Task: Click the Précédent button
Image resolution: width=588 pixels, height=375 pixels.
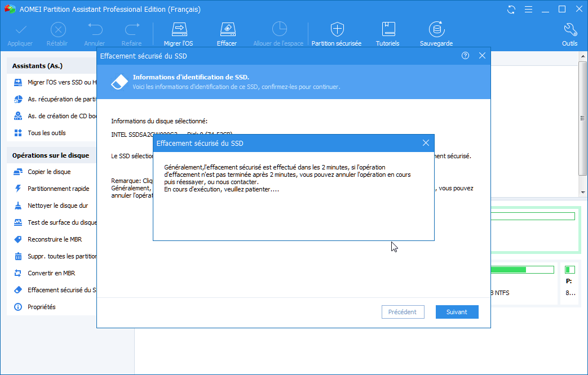Action: click(403, 312)
